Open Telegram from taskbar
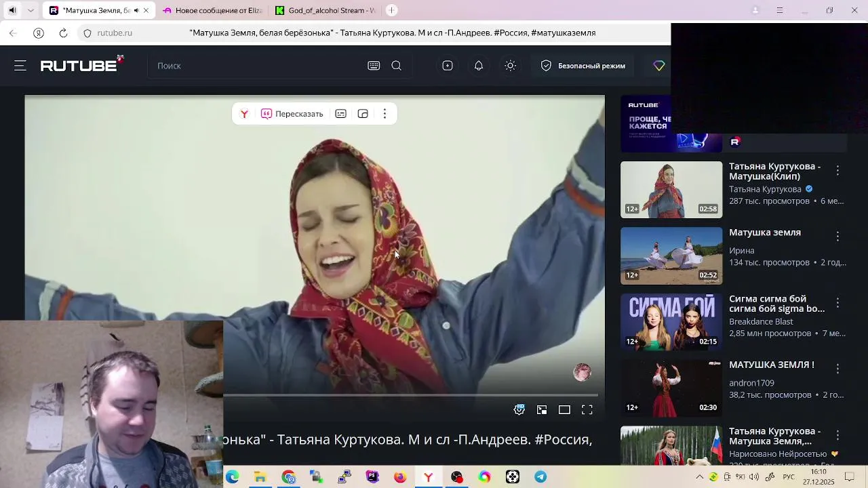 click(540, 477)
